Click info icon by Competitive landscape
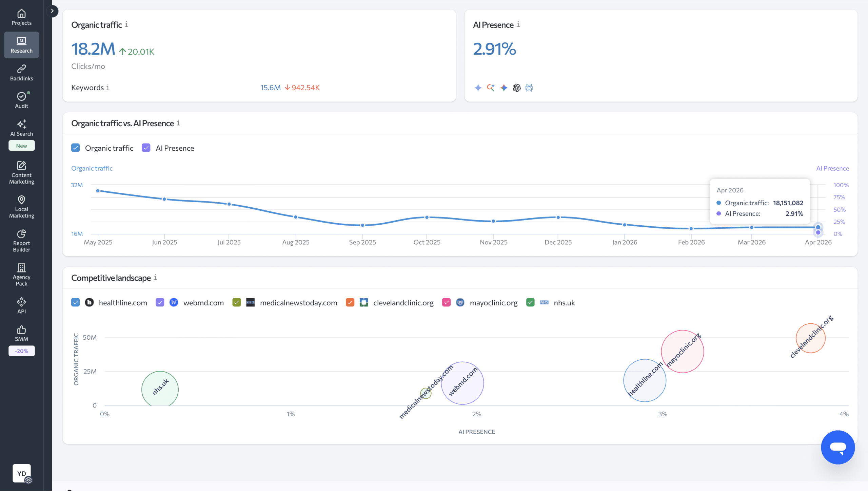Image resolution: width=868 pixels, height=491 pixels. tap(155, 277)
